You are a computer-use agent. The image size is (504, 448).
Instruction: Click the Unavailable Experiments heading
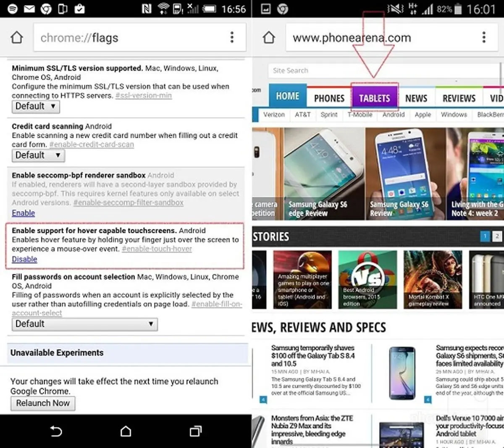[x=57, y=353]
